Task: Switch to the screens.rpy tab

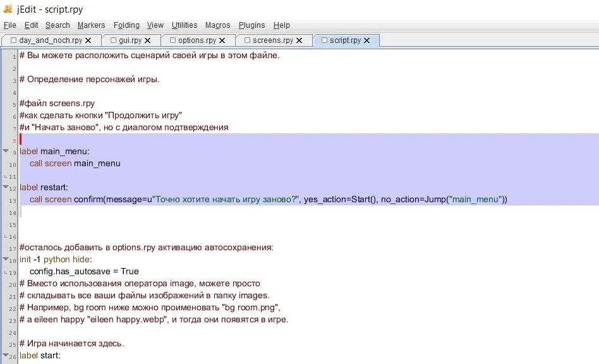Action: 273,40
